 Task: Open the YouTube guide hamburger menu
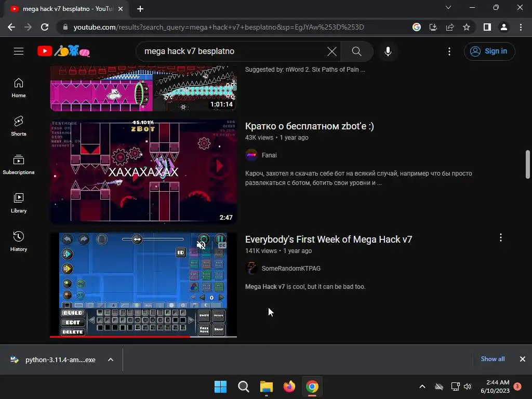pyautogui.click(x=19, y=51)
